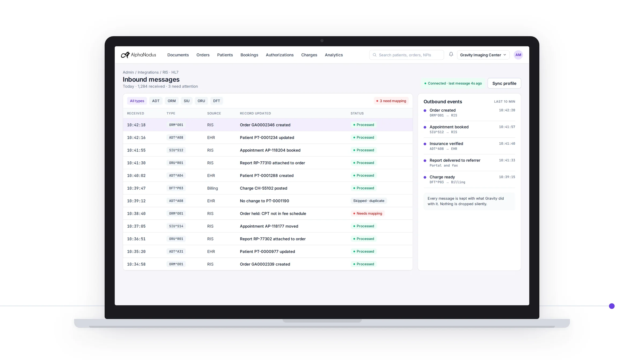The image size is (644, 362).
Task: Select Charge CH-55102 posted row
Action: pos(268,188)
